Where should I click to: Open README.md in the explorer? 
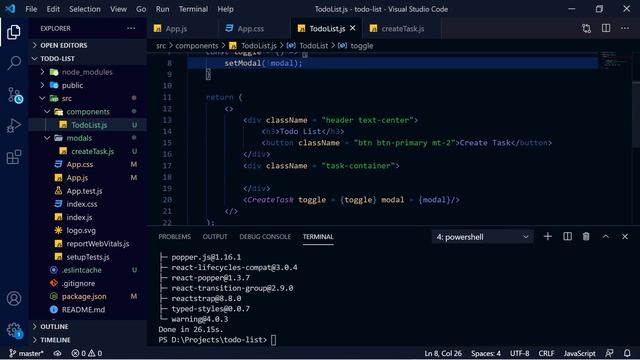tap(83, 310)
